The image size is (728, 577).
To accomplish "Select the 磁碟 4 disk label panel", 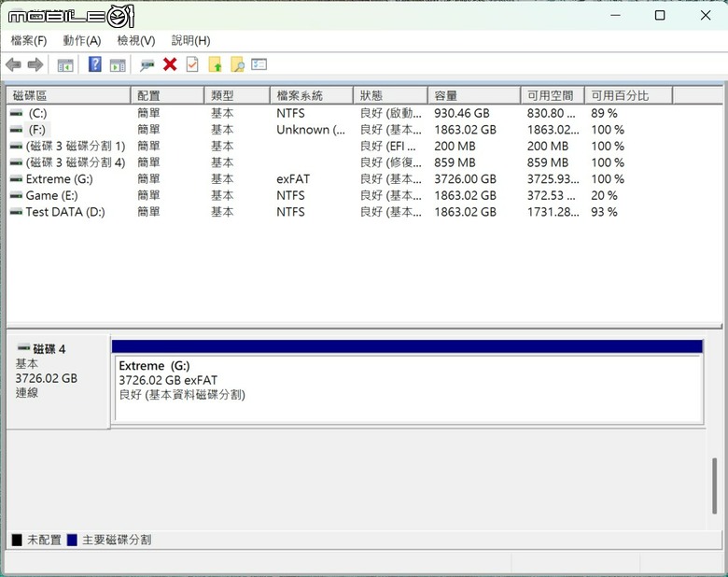I will [x=58, y=381].
